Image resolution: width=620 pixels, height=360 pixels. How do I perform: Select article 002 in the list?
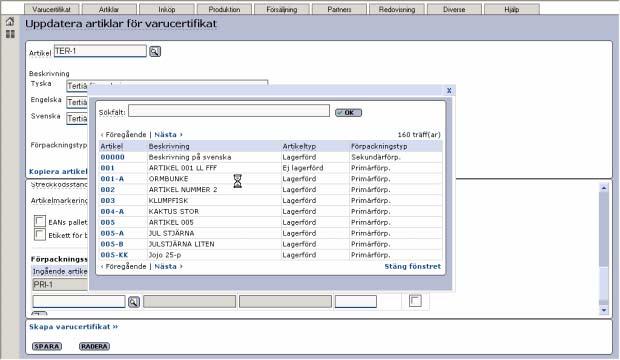108,189
